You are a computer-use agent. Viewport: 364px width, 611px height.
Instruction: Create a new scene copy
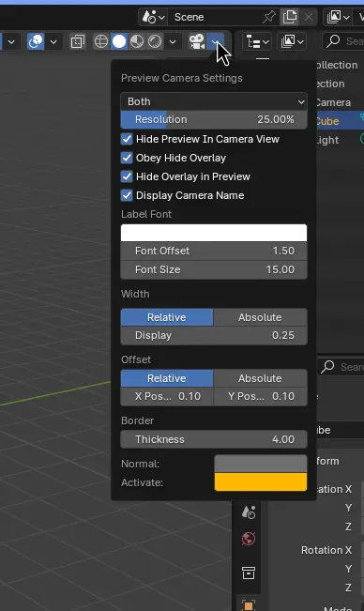(290, 17)
